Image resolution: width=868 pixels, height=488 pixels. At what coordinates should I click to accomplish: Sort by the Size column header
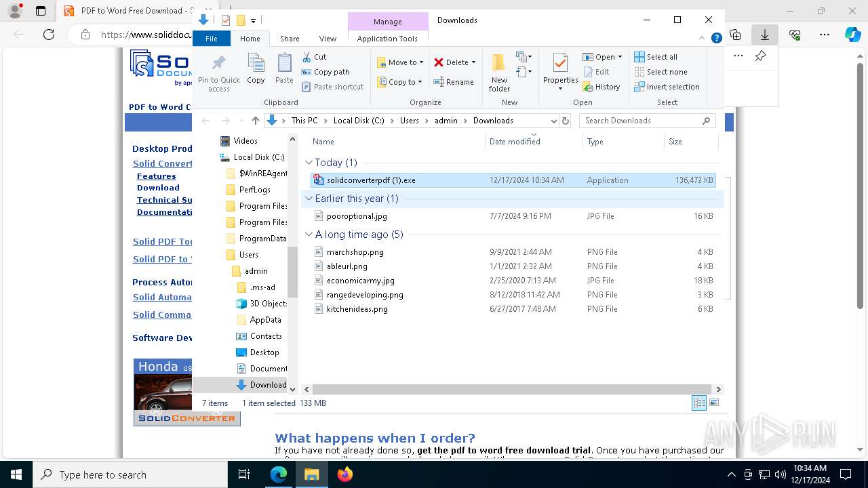point(690,142)
